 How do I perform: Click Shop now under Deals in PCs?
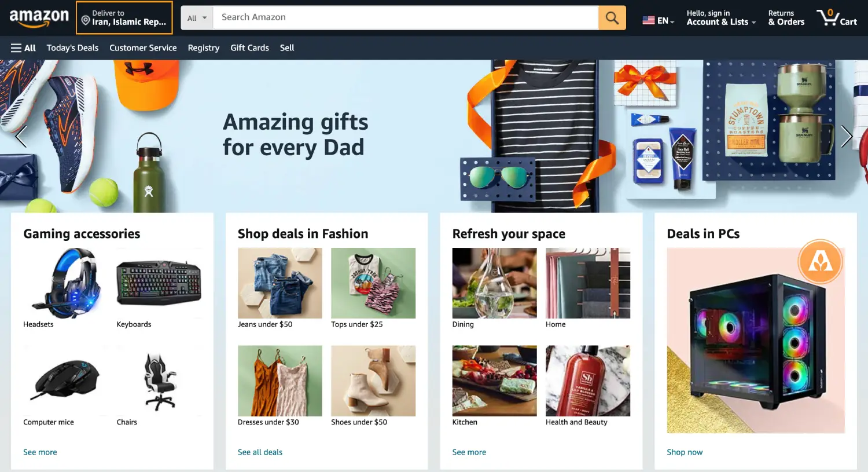point(685,452)
